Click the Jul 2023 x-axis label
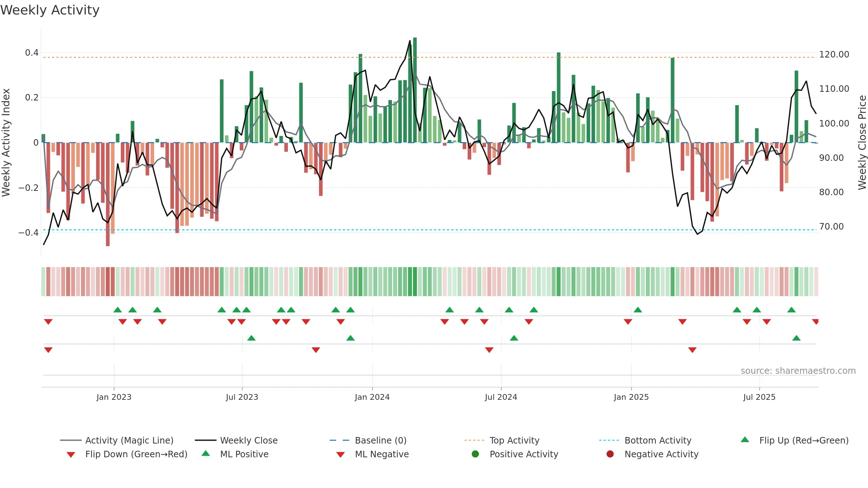Screen dimensions: 868x488 click(x=242, y=397)
